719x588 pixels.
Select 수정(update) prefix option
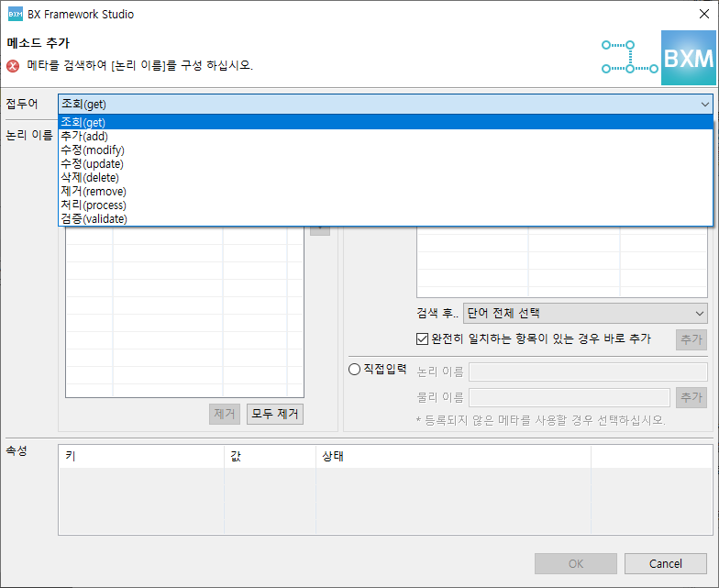(385, 163)
